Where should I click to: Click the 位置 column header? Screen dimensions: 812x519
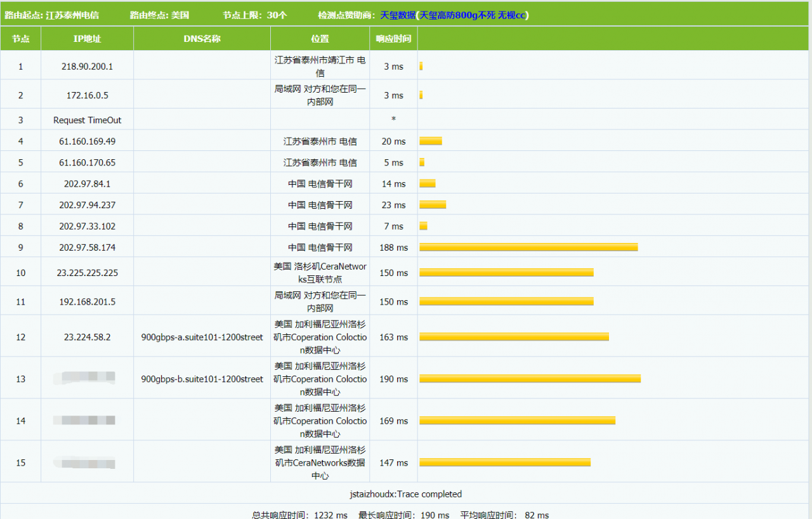coord(320,39)
